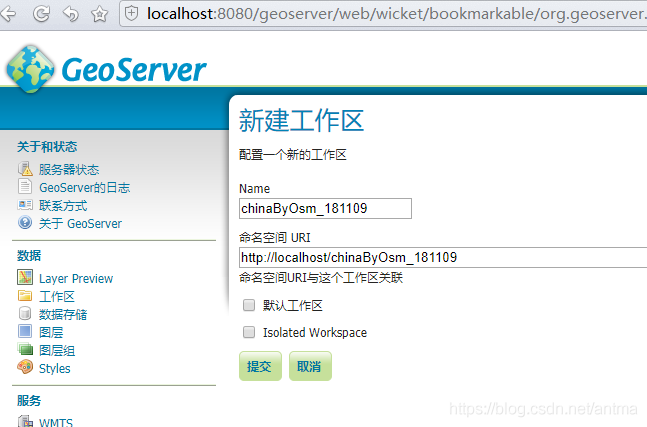Image resolution: width=647 pixels, height=427 pixels.
Task: Click the server status warning icon
Action: point(25,169)
